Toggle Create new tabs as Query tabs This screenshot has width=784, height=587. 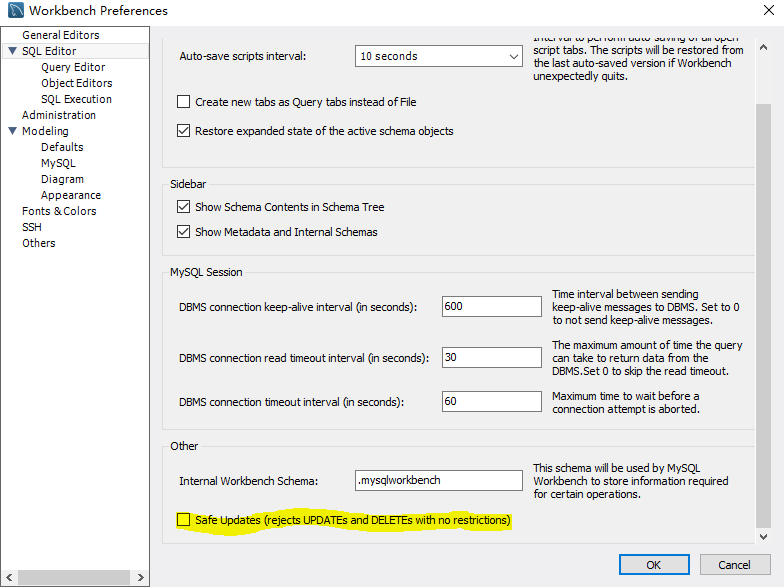184,102
